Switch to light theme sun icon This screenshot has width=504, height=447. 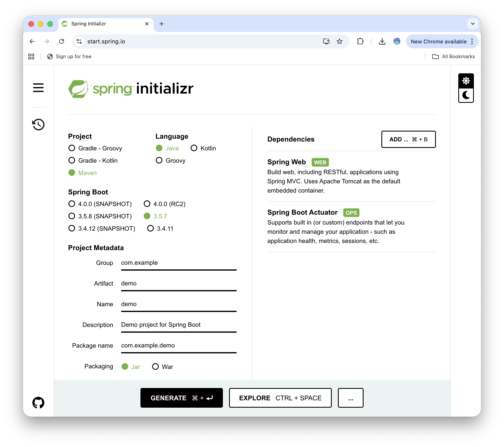point(466,81)
